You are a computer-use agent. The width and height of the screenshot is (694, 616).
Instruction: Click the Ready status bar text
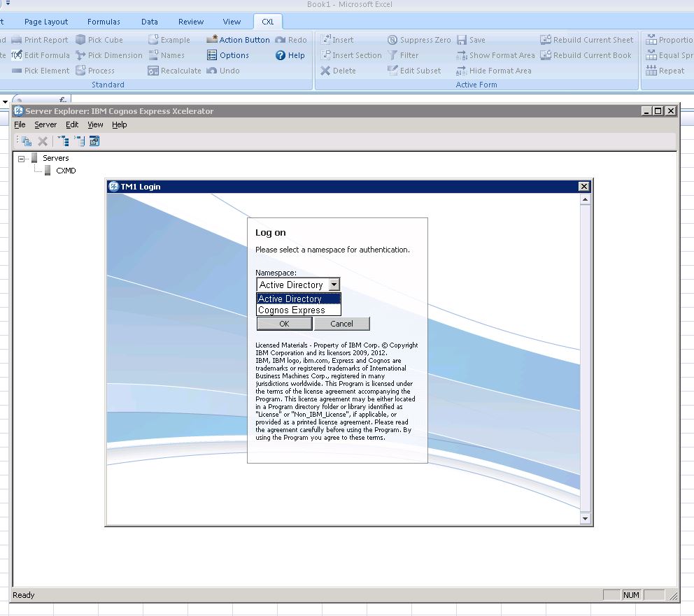tap(24, 595)
